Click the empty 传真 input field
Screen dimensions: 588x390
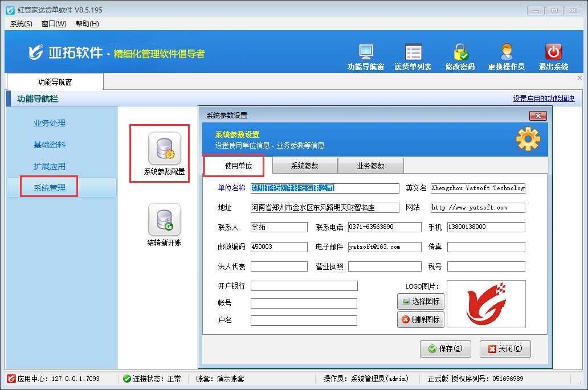486,247
